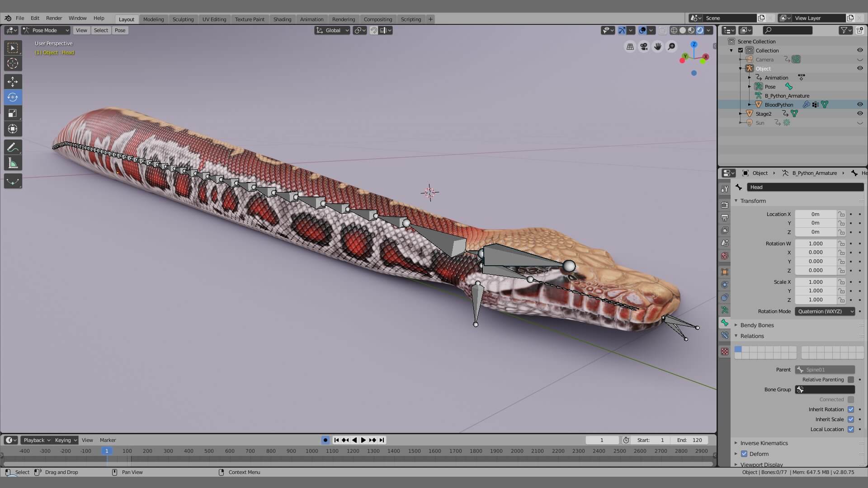Viewport: 868px width, 488px height.
Task: Open the Bone properties tab
Action: click(725, 323)
